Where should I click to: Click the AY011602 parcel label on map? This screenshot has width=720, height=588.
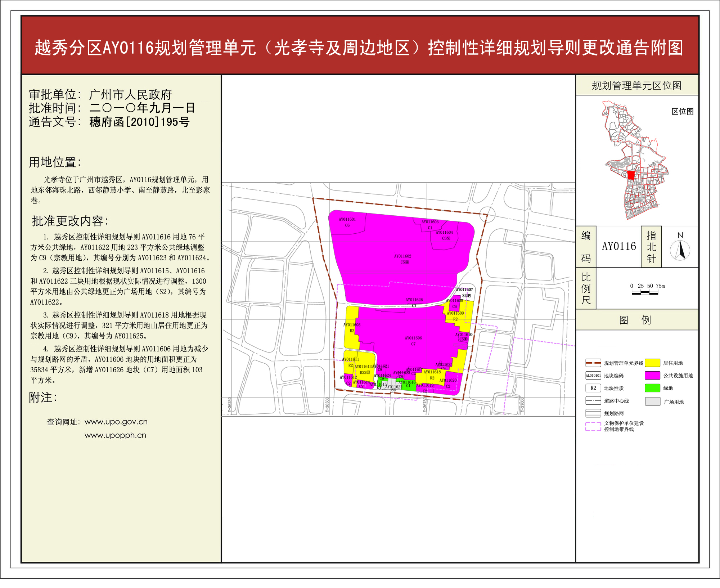coord(402,256)
